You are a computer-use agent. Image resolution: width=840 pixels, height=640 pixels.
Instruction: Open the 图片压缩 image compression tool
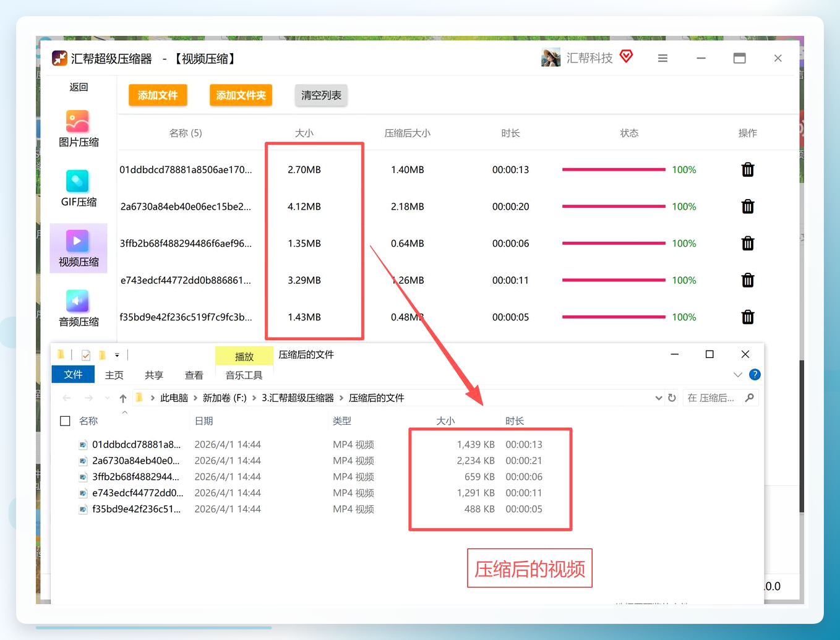[x=79, y=129]
